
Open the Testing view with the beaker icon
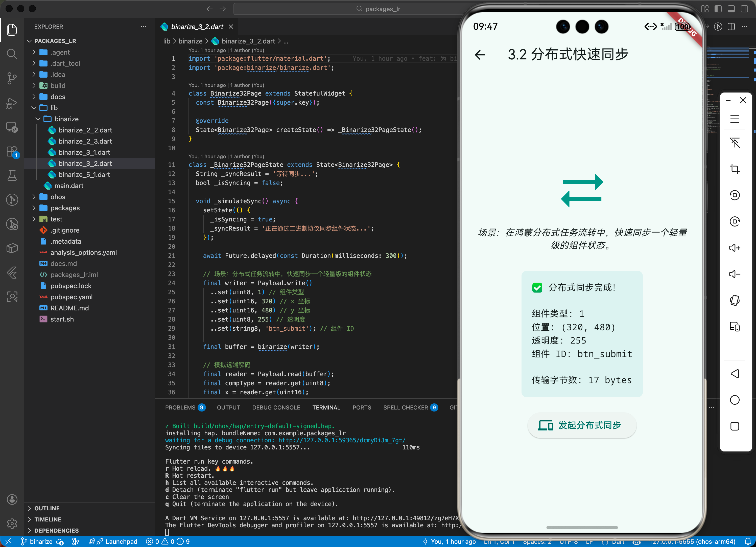click(x=12, y=175)
